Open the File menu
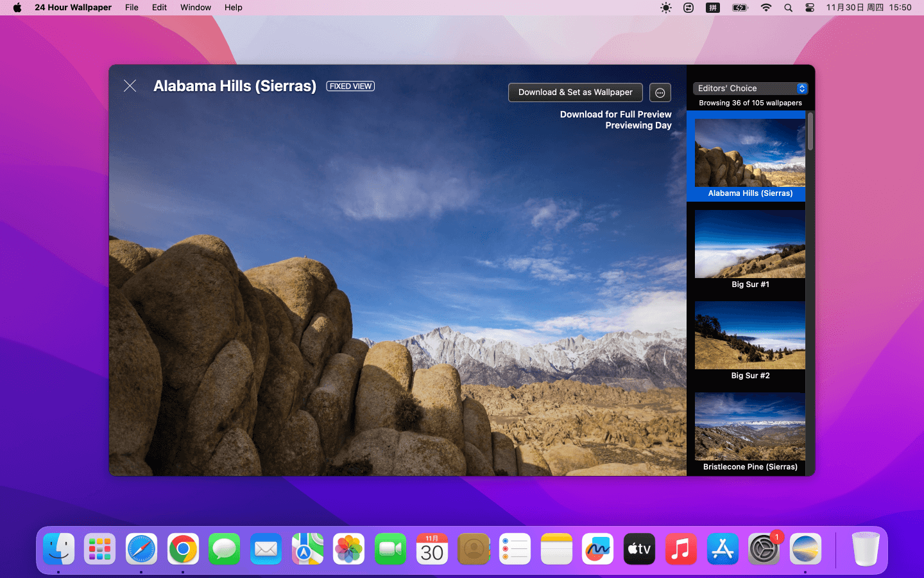Screen dimensions: 924x578 132,8
